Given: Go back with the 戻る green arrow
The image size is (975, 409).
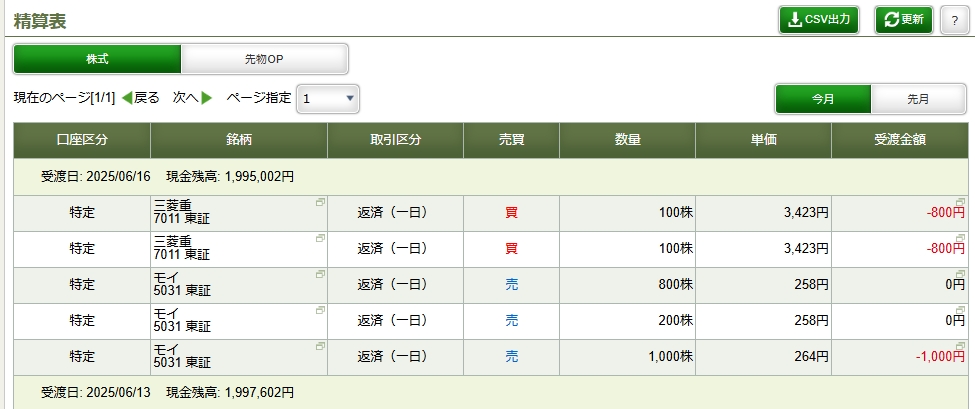Looking at the screenshot, I should click(x=141, y=98).
